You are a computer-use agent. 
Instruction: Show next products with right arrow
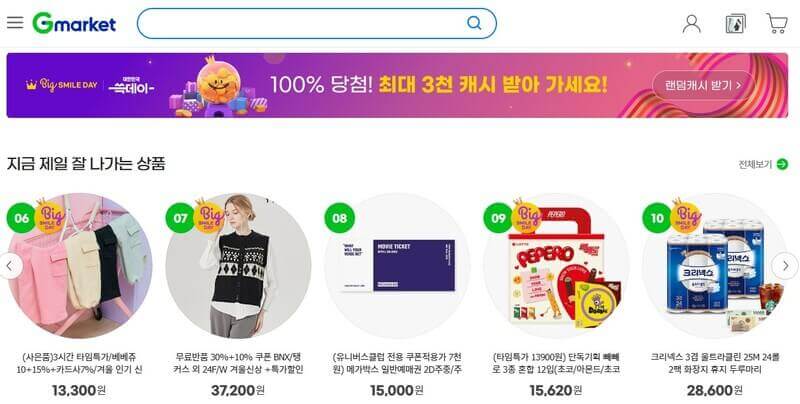pos(785,266)
